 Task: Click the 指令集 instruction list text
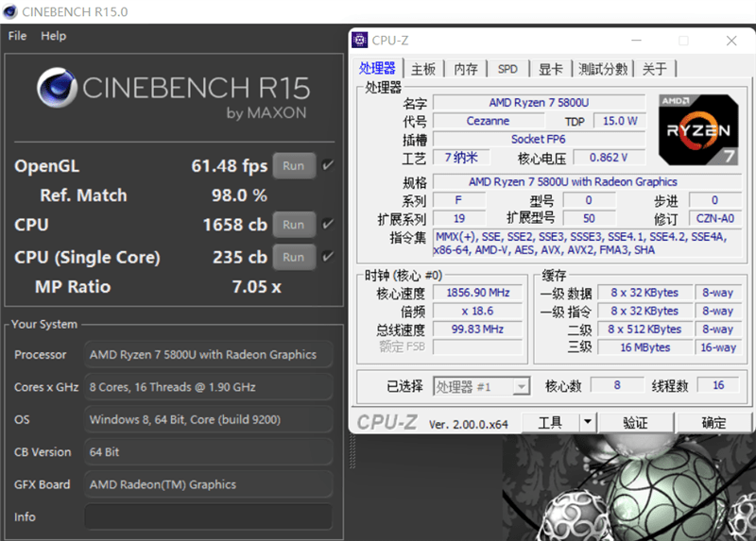click(x=587, y=244)
